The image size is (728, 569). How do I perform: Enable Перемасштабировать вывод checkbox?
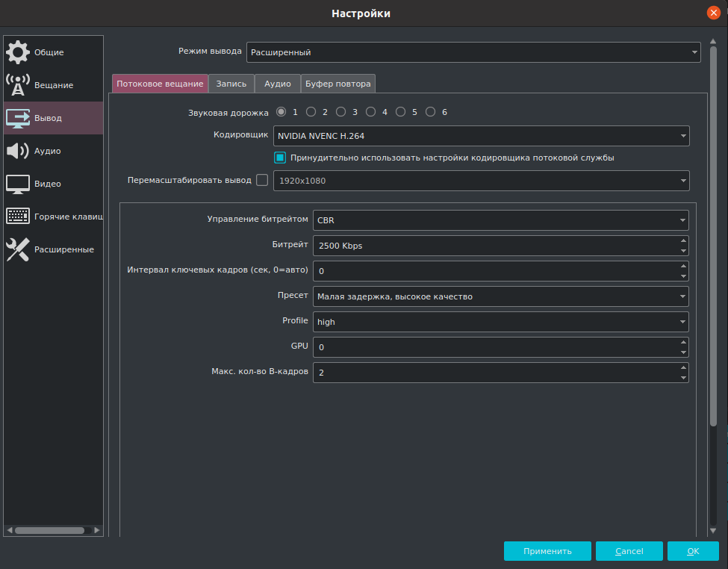[262, 180]
